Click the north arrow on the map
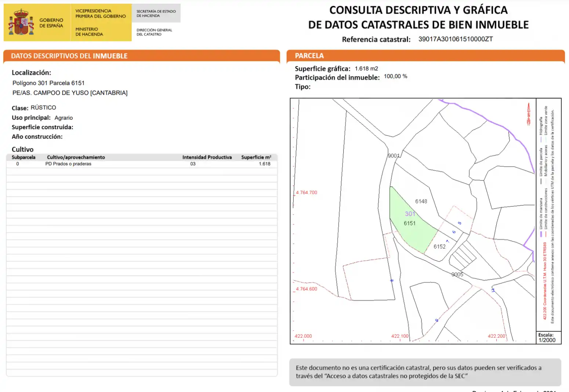 pos(529,114)
